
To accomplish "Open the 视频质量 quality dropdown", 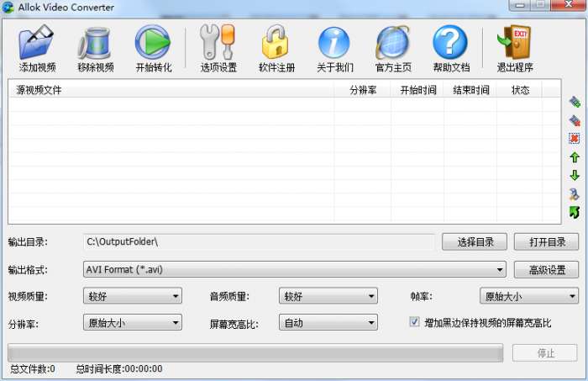I will pyautogui.click(x=133, y=296).
